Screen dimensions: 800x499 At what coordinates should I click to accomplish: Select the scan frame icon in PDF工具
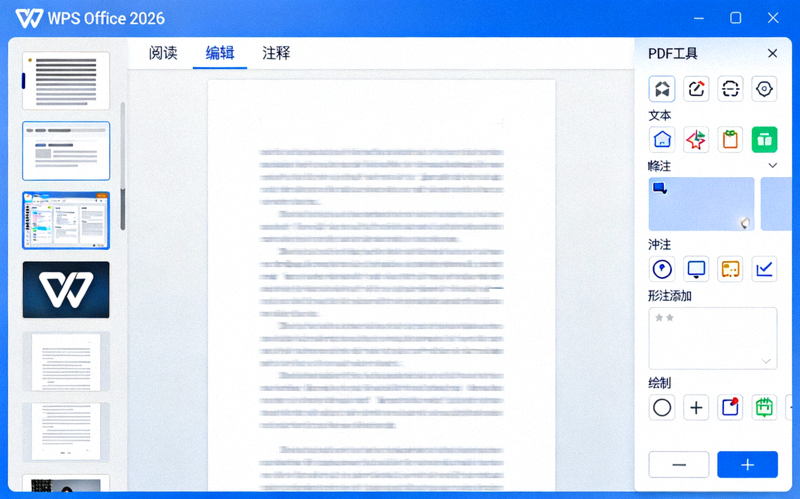coord(730,89)
